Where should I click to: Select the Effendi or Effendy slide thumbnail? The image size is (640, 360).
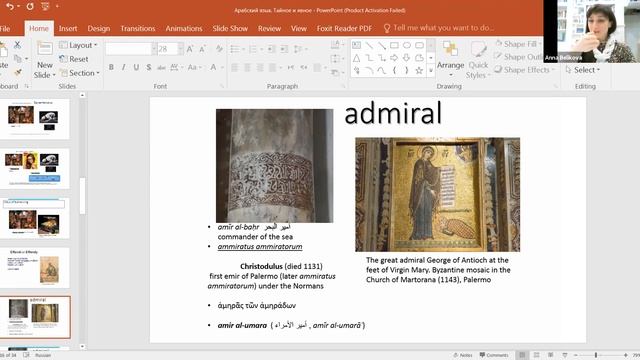(35, 267)
